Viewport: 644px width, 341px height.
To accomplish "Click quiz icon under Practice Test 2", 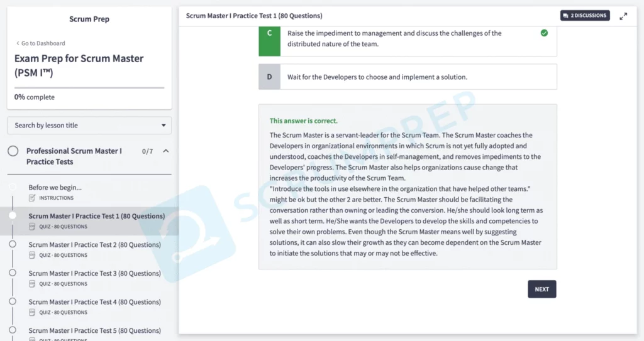I will click(x=32, y=255).
